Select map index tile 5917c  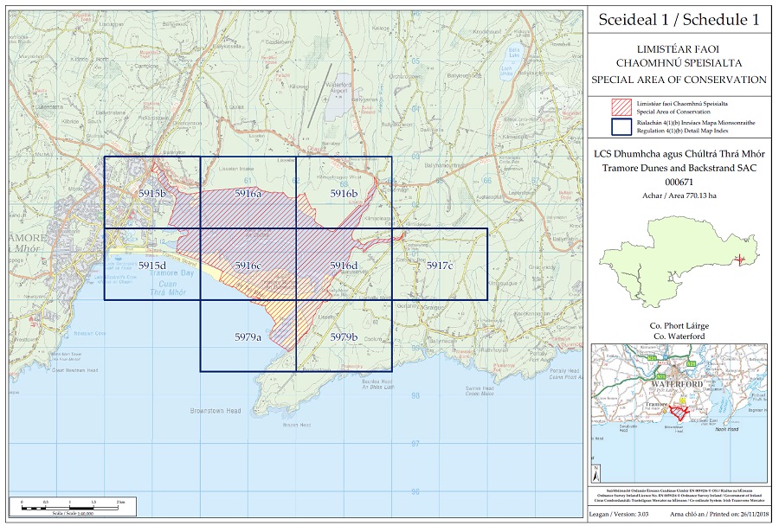[439, 266]
